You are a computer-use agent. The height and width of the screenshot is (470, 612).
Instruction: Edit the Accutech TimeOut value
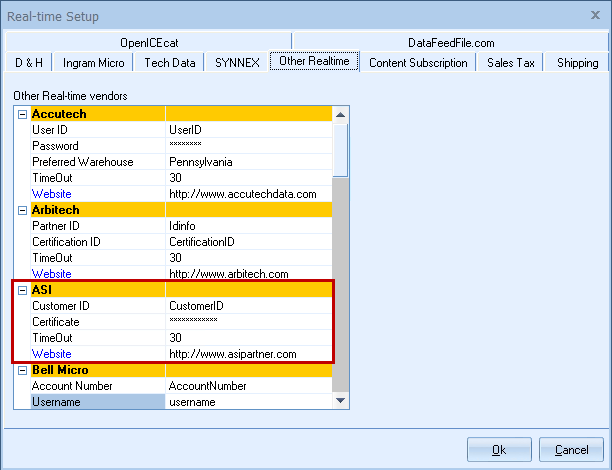[x=249, y=178]
